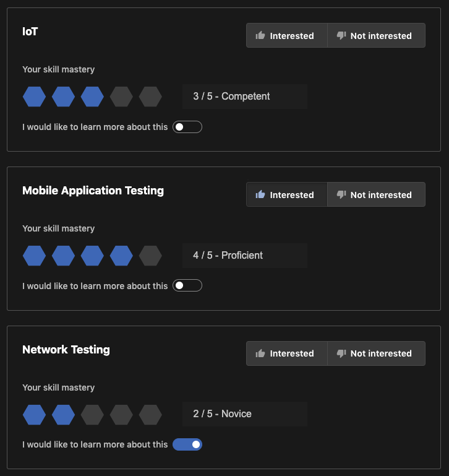
Task: Enable learn more toggle for Mobile Application Testing
Action: coord(187,286)
